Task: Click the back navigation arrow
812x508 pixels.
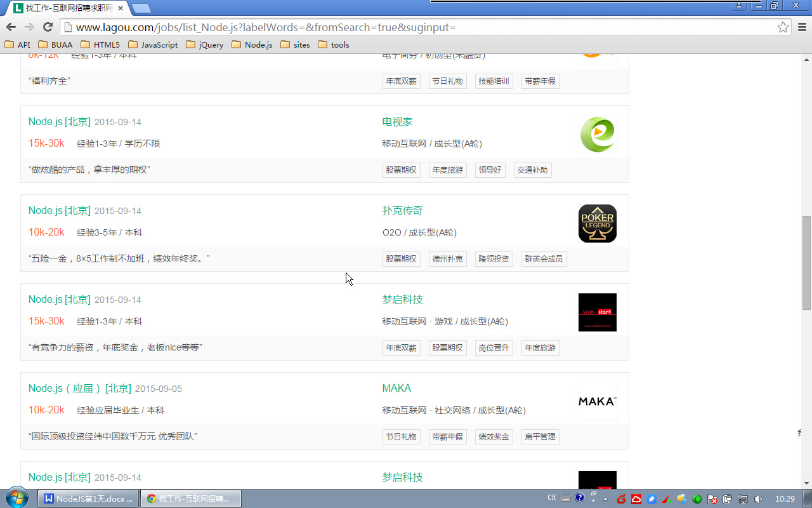Action: (x=11, y=27)
